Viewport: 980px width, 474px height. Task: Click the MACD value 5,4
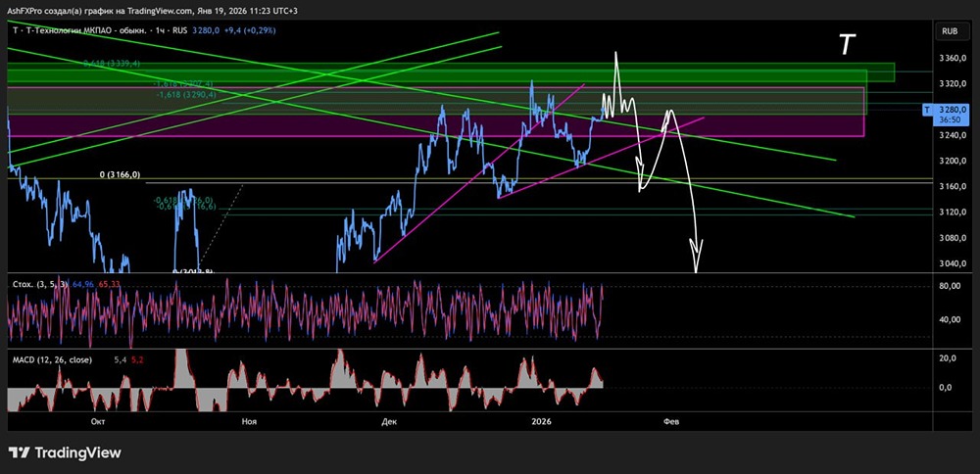(x=121, y=359)
